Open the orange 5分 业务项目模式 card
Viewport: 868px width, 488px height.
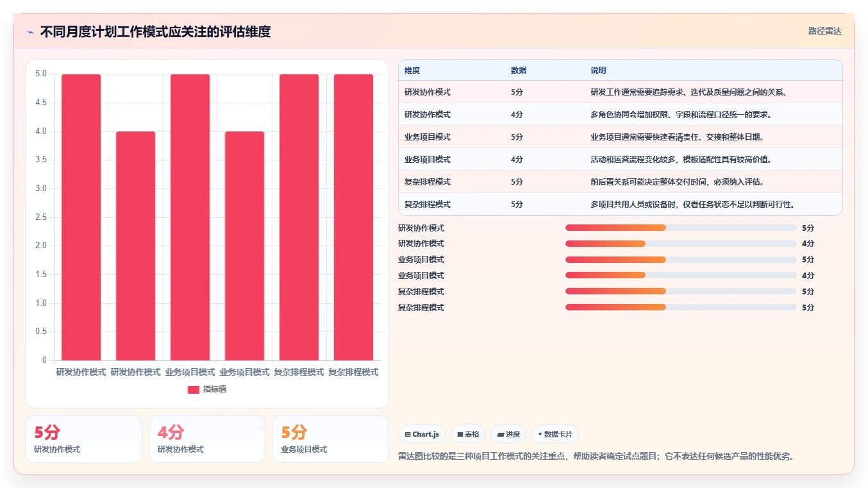tap(330, 439)
